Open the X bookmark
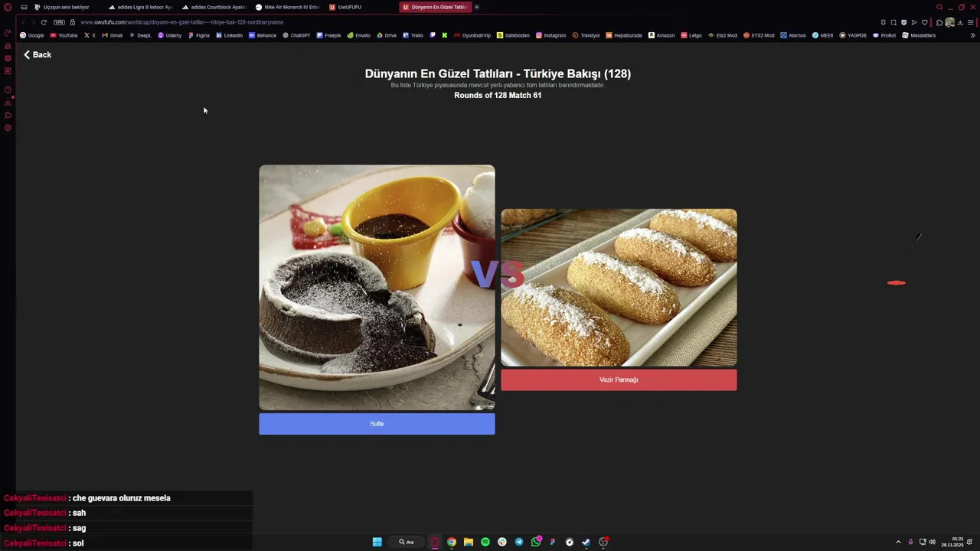 [90, 35]
